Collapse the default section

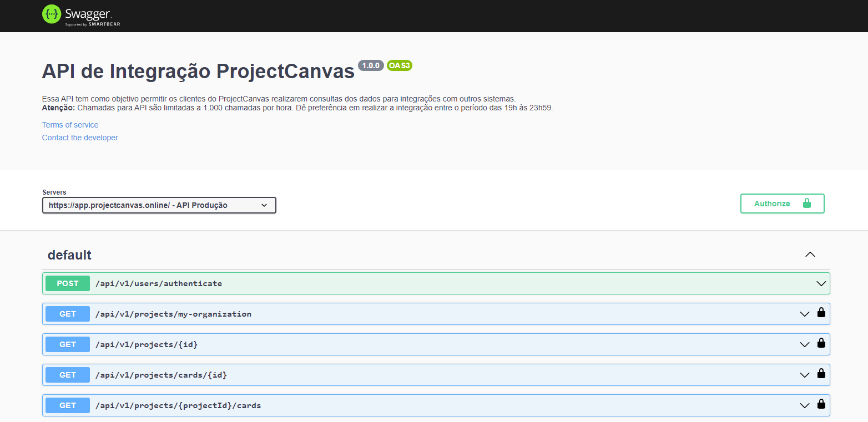[810, 255]
